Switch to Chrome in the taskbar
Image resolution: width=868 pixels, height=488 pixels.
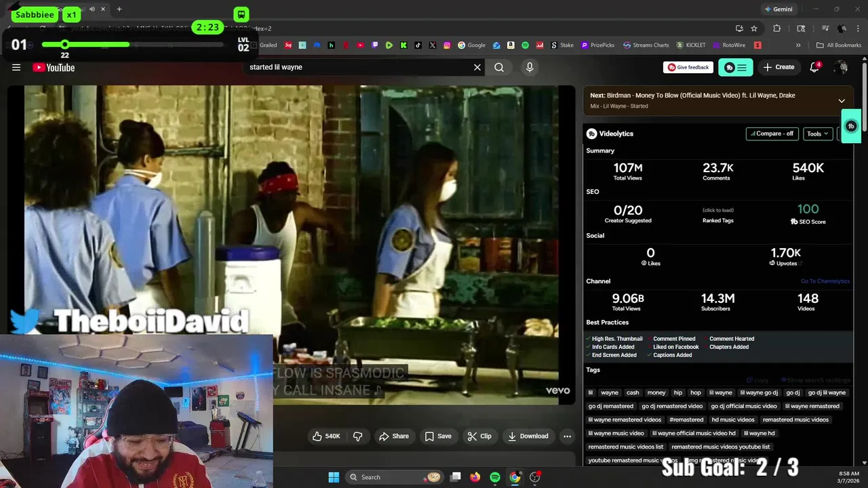click(515, 477)
